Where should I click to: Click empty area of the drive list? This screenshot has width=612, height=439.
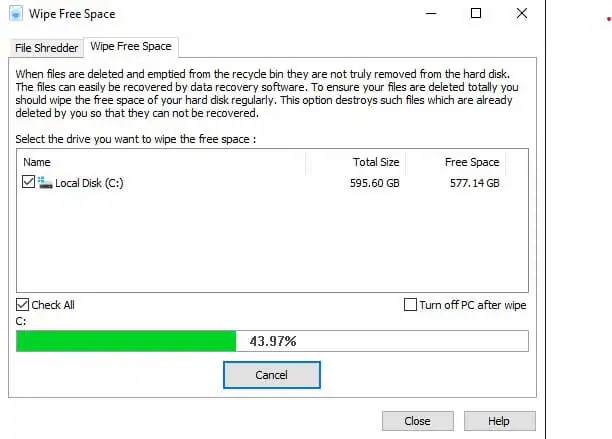point(272,242)
